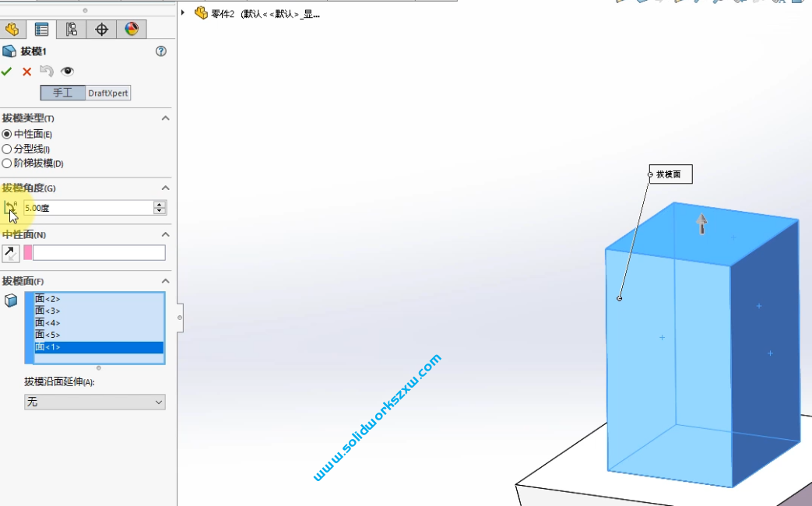Collapse the 拔模角度 section

click(x=165, y=188)
